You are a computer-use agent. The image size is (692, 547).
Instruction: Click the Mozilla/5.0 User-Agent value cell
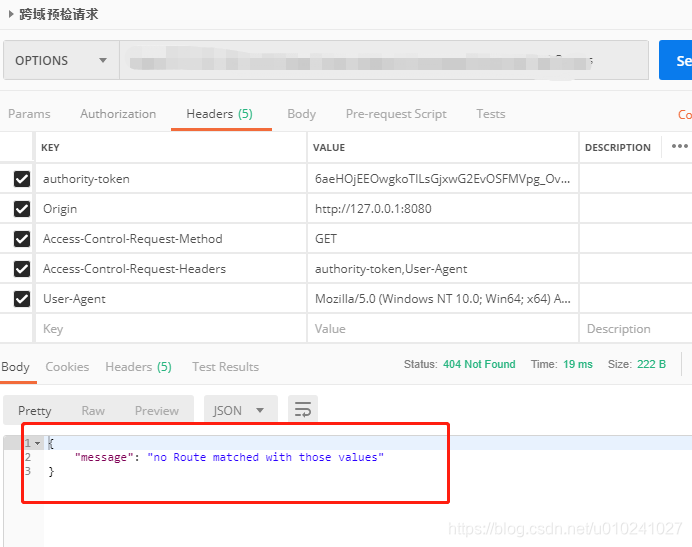click(443, 299)
